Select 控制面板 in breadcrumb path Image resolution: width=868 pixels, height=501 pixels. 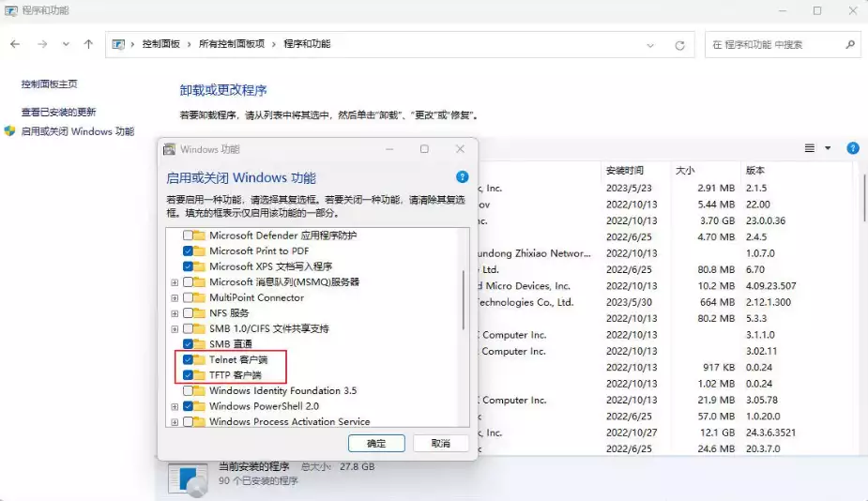(x=161, y=44)
